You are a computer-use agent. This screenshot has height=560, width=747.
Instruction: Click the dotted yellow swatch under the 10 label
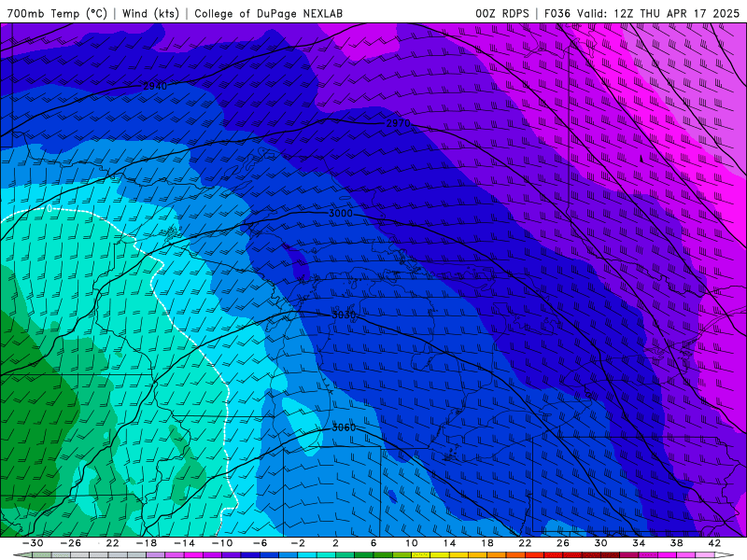[421, 555]
